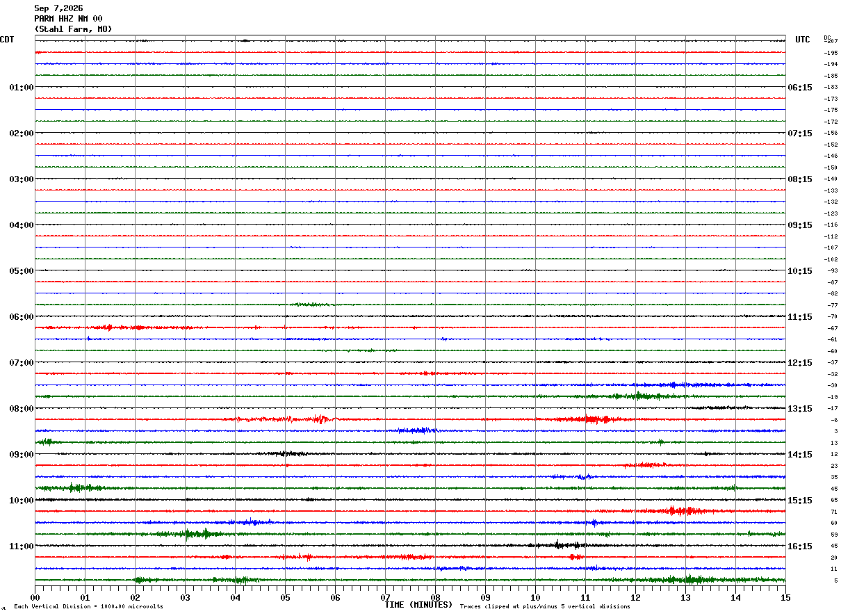Click the 09:15 UTC time label
The height and width of the screenshot is (616, 841).
tap(800, 225)
